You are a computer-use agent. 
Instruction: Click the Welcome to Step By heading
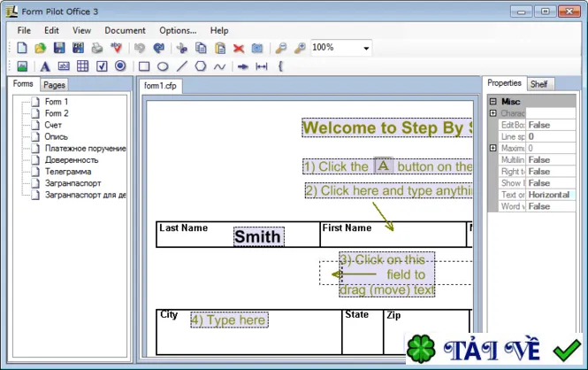[387, 127]
